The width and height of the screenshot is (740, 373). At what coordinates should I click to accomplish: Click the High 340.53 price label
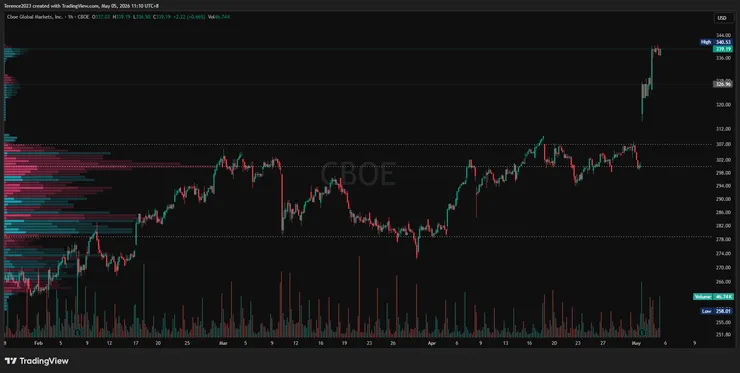tap(716, 42)
